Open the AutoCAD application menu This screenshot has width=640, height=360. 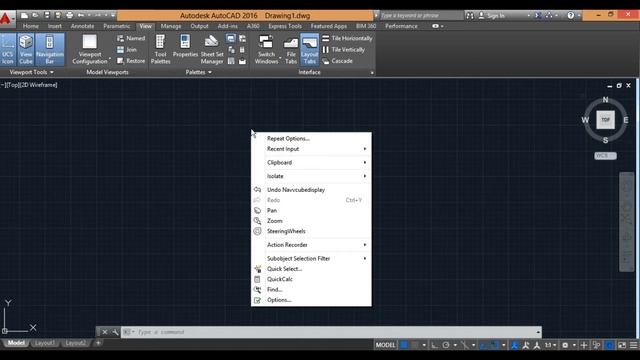(x=7, y=18)
